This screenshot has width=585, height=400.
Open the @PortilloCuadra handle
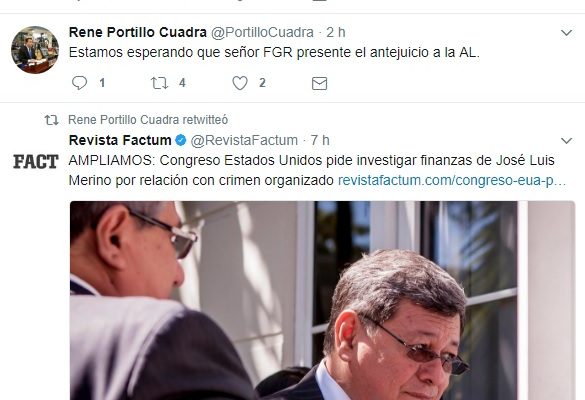click(262, 32)
